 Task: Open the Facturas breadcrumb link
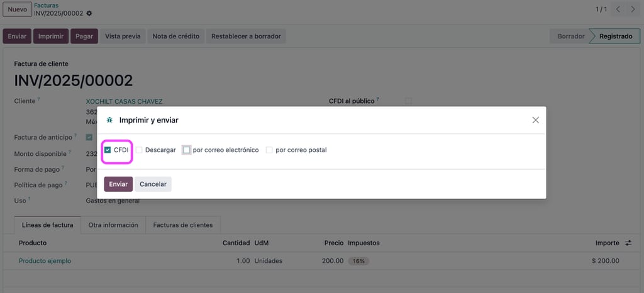(46, 6)
